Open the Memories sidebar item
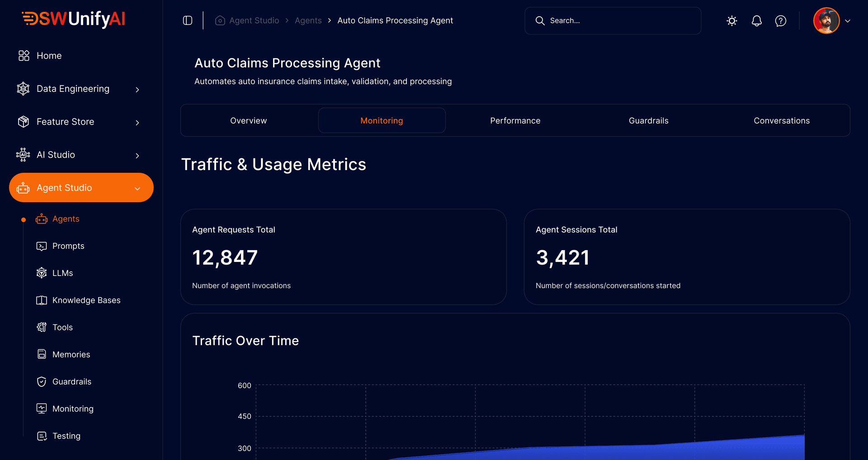 pos(71,355)
